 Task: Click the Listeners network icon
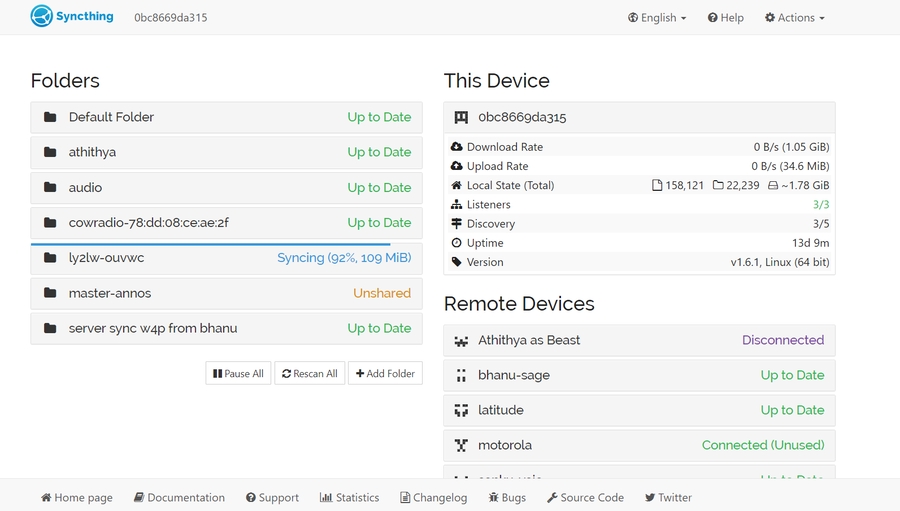coord(457,204)
